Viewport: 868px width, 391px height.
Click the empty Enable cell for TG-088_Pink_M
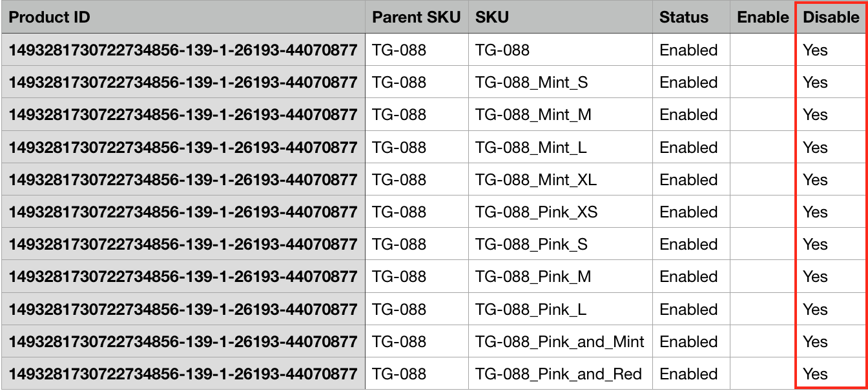point(762,277)
